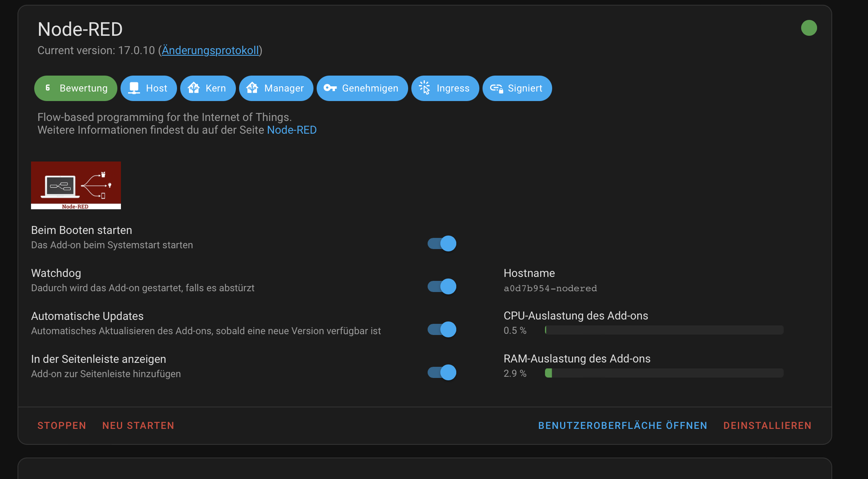Click the 'Automatische Updates' setting label
Image resolution: width=868 pixels, height=479 pixels.
point(87,316)
